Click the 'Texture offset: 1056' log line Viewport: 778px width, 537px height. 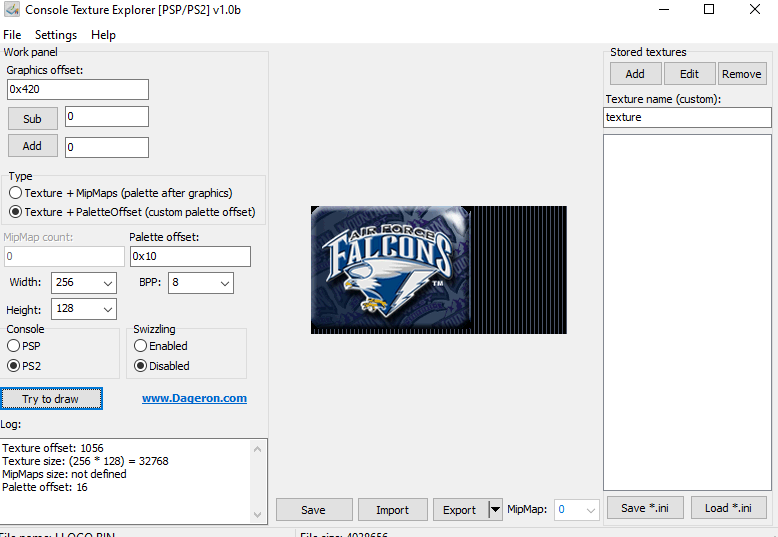53,448
